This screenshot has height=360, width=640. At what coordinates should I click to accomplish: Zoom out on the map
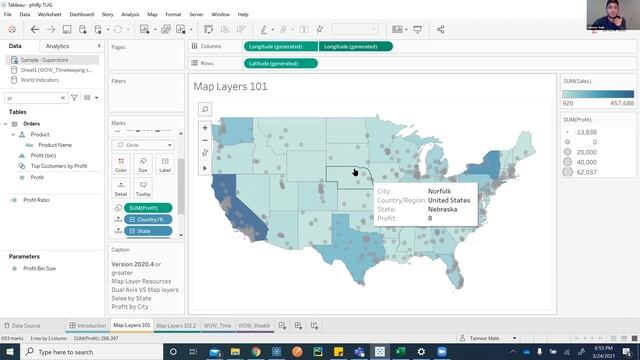point(205,140)
